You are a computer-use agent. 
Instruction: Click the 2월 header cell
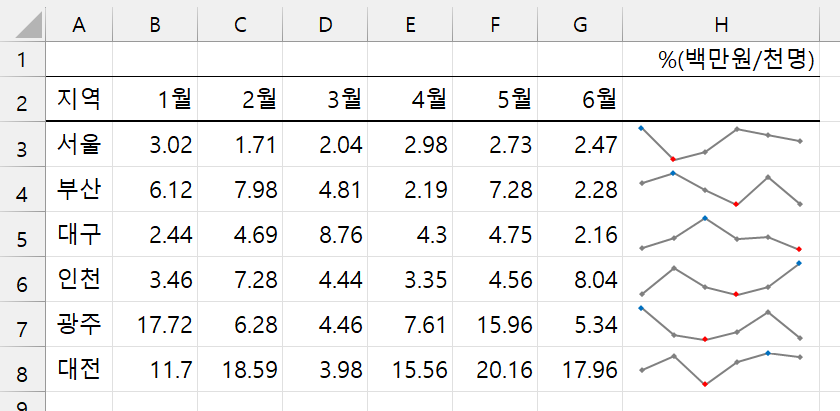pyautogui.click(x=240, y=100)
